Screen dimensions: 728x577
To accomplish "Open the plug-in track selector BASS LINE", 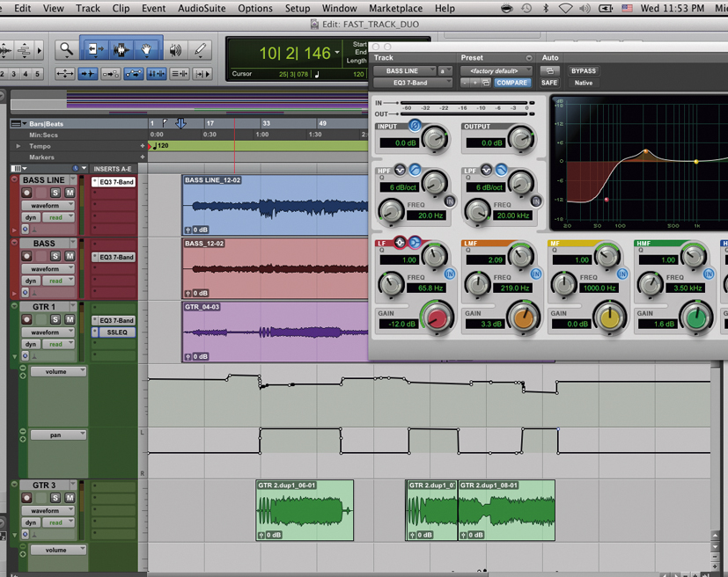I will pos(405,71).
